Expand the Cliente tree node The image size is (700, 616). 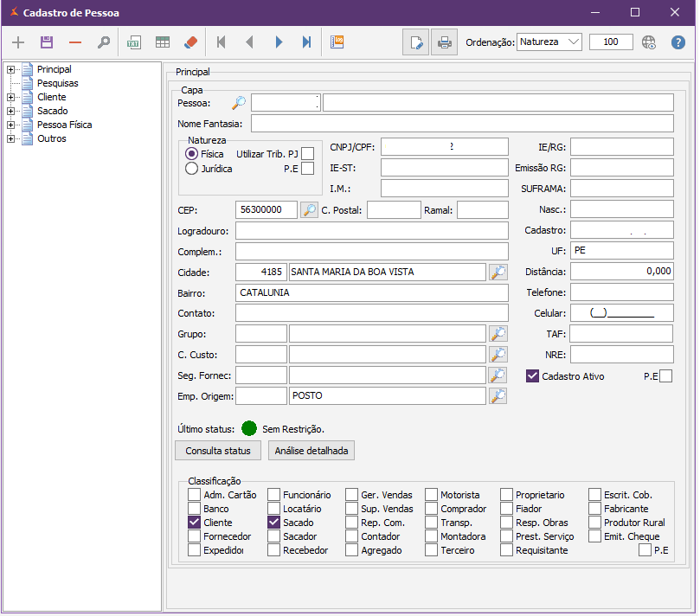coord(11,97)
